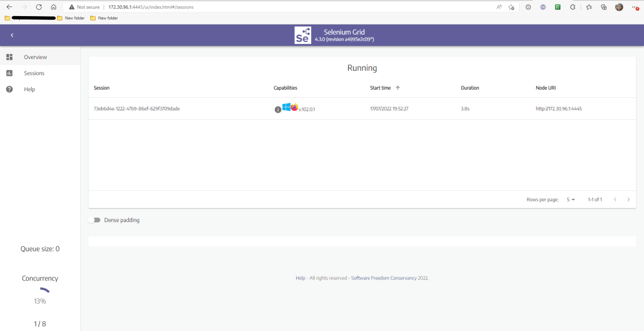Click the Concurrency progress indicator
This screenshot has width=644, height=331.
[40, 292]
